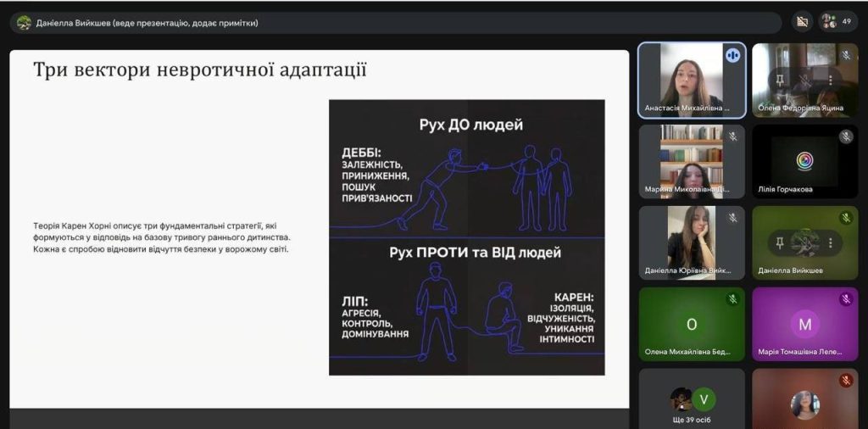Mute Олена Федорівна Яцина via overlay mic icon

pos(805,80)
